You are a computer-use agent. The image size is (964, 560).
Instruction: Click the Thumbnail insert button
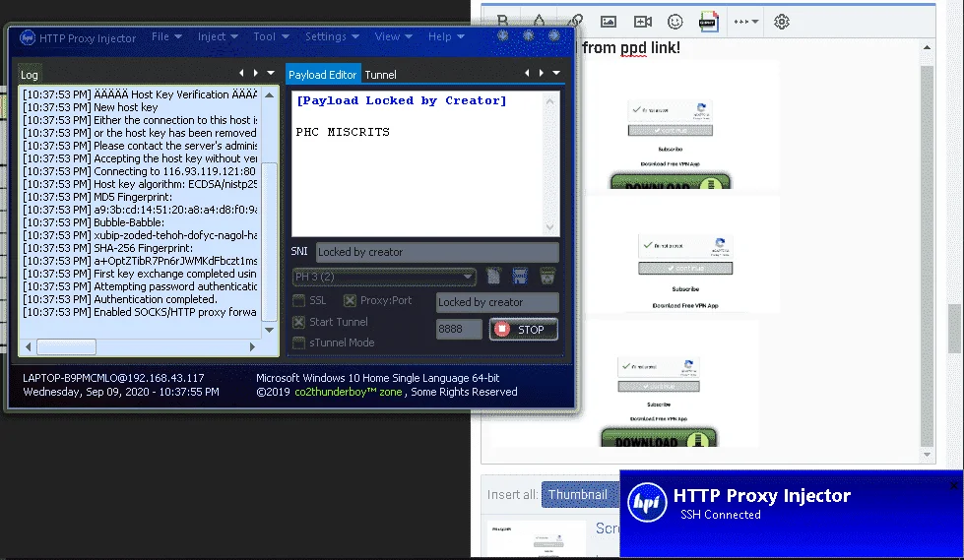click(x=578, y=495)
